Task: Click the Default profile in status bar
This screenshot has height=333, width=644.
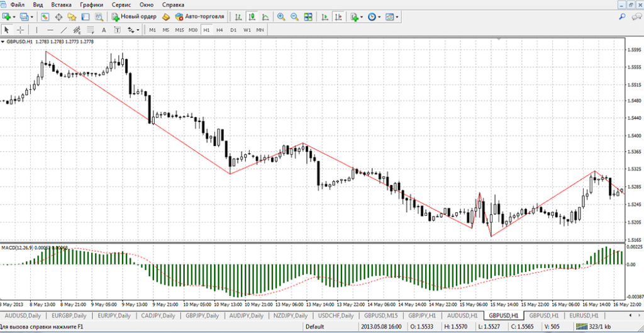Action: pyautogui.click(x=314, y=327)
